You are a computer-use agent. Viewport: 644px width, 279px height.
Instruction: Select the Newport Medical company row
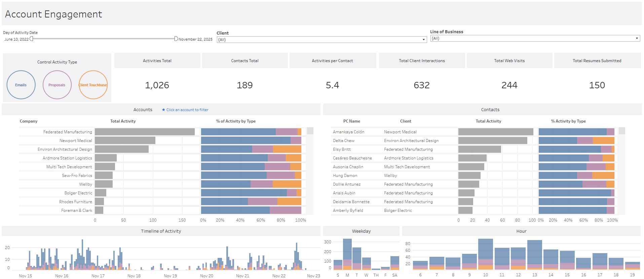(76, 141)
